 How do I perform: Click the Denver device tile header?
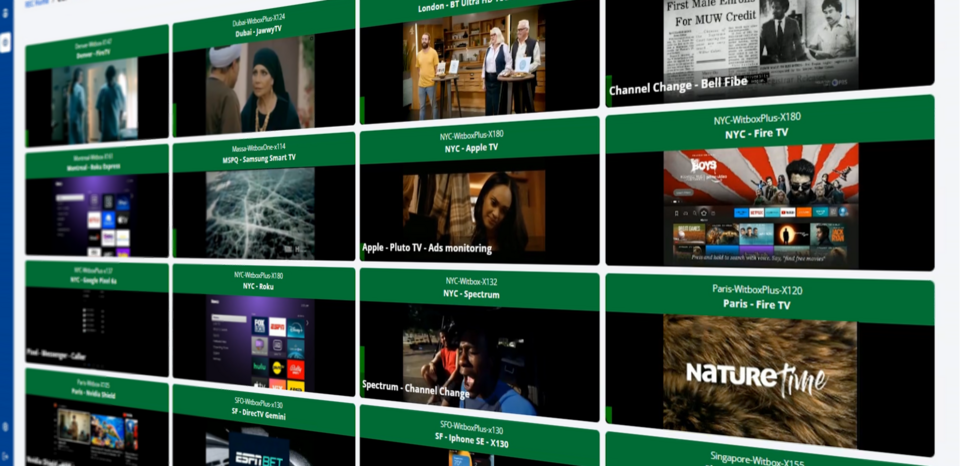pyautogui.click(x=96, y=48)
